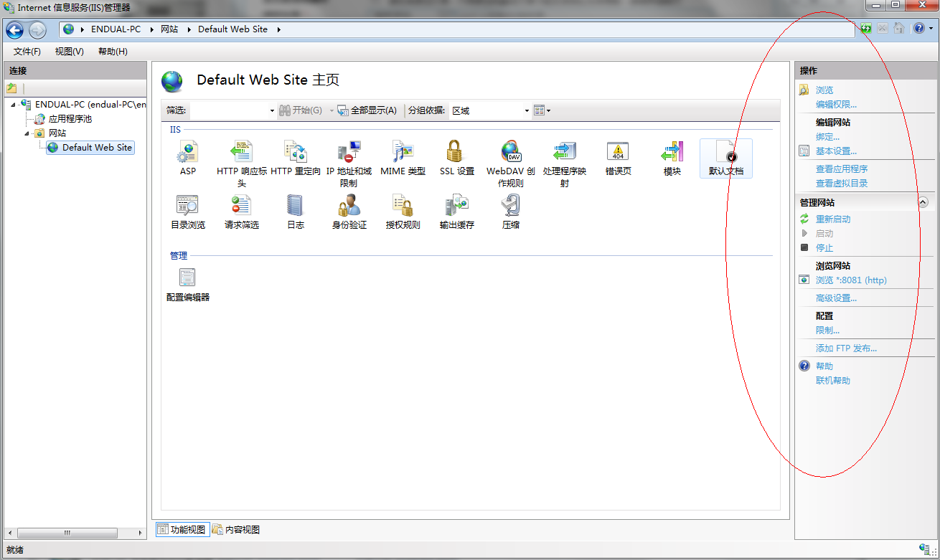Click the help question mark icon in the address bar
Image resolution: width=940 pixels, height=560 pixels.
(x=919, y=29)
